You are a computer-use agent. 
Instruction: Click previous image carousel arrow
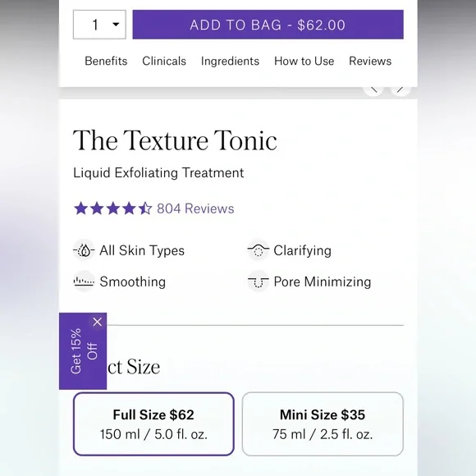tap(373, 89)
